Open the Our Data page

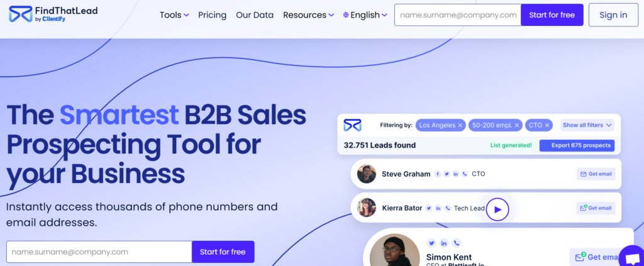click(255, 15)
